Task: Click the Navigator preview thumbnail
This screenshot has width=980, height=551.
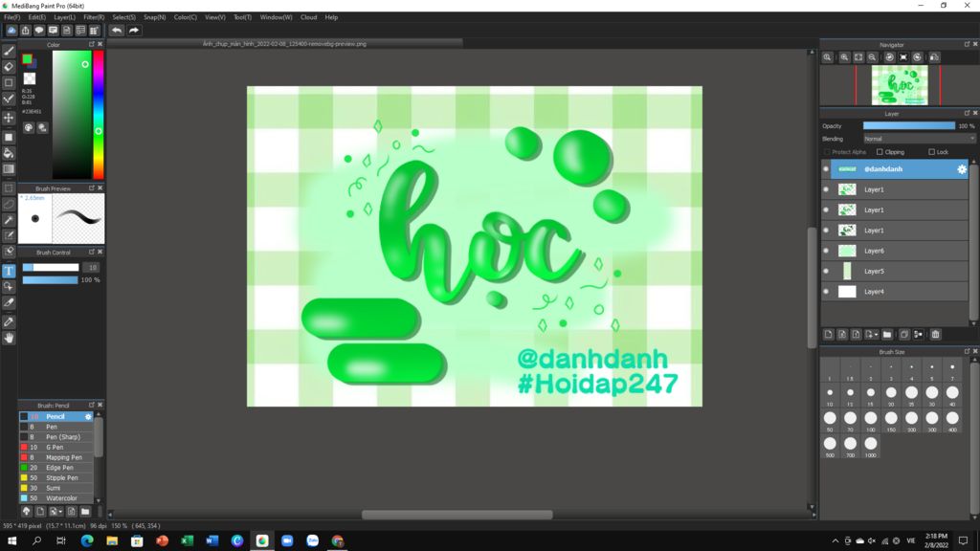Action: click(900, 85)
